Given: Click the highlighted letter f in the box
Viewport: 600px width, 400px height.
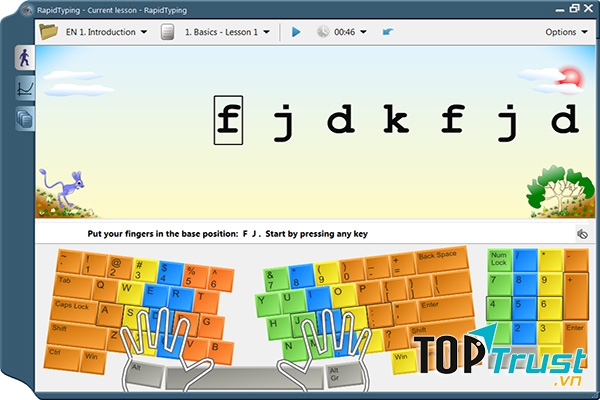Looking at the screenshot, I should coord(228,120).
